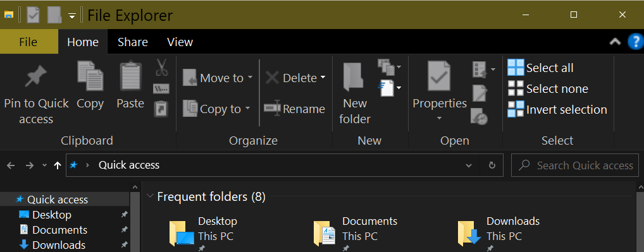Click the New folder quick access toolbar icon
Viewport: 644px width, 252px height.
[54, 15]
